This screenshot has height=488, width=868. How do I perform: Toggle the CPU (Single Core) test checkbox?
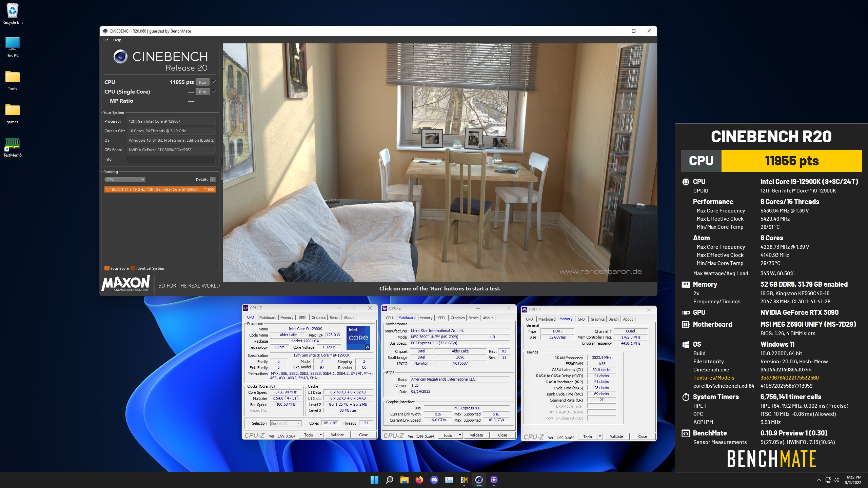pos(214,91)
